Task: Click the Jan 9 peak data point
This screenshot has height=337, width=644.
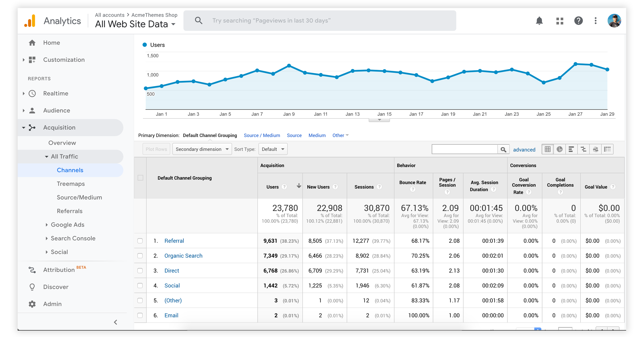Action: click(289, 66)
